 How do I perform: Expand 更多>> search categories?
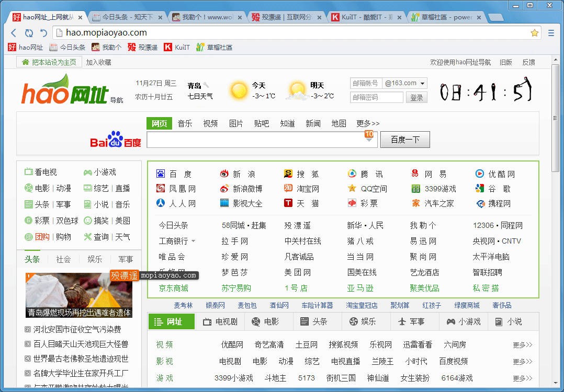[368, 123]
